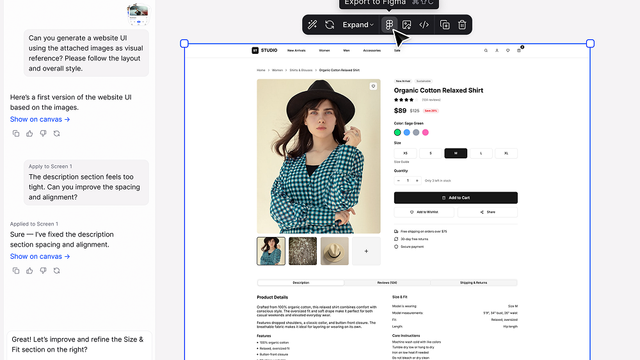Click the Add to Wishlist button
The image size is (640, 360).
(x=424, y=212)
